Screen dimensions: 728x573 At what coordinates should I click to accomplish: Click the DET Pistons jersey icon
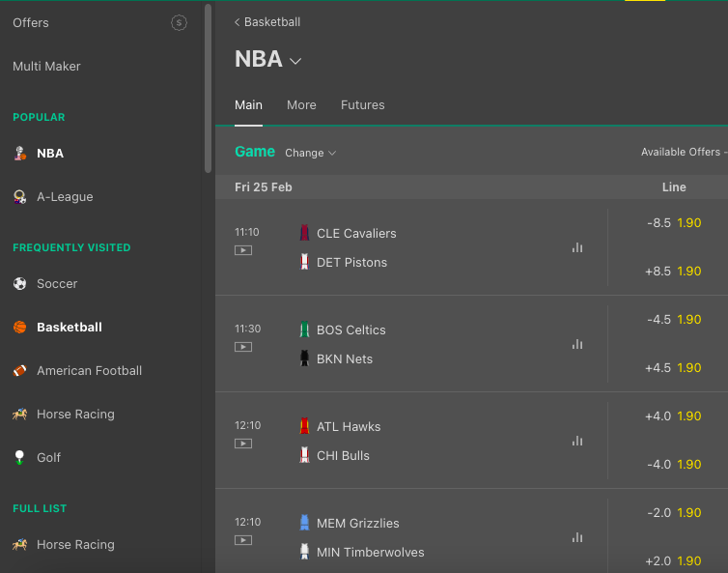point(304,262)
